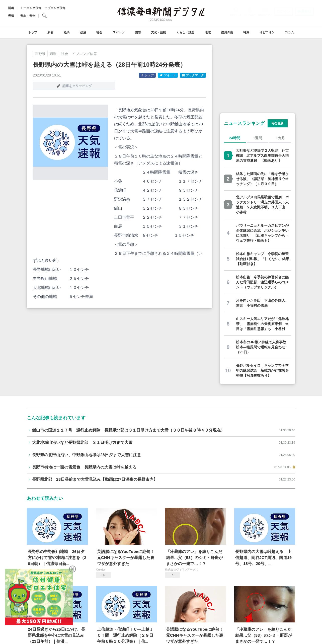Click the 長野県 天気速報 article image

point(70,142)
